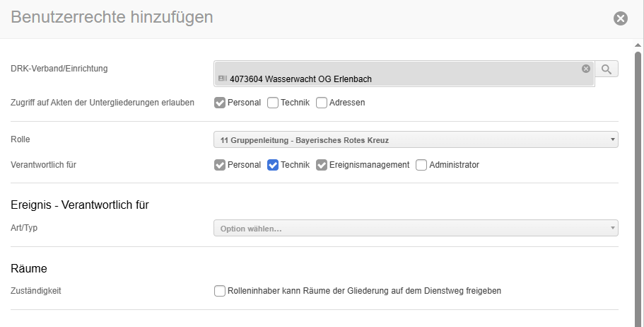
Task: Click the arrow on the Art/Typ combo box
Action: pyautogui.click(x=612, y=229)
